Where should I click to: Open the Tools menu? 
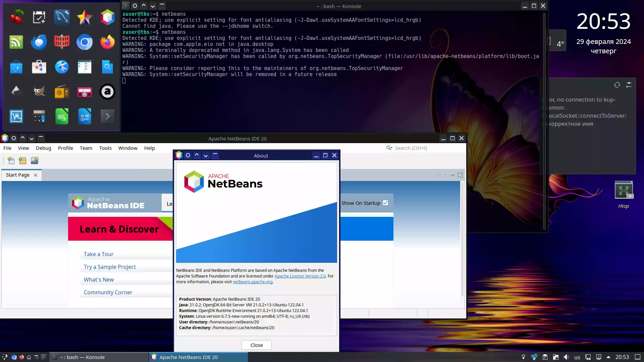click(x=105, y=148)
